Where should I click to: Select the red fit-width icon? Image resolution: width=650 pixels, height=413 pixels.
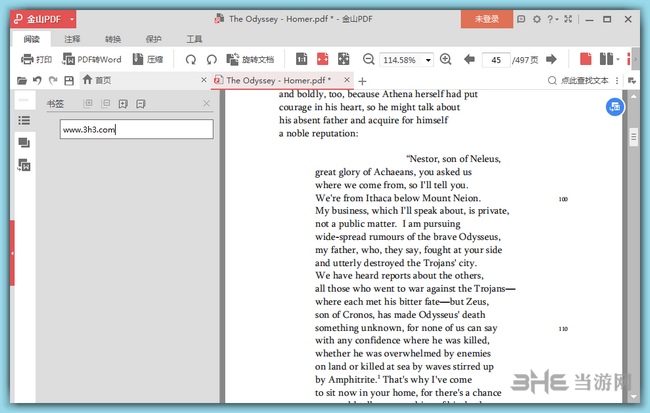323,59
